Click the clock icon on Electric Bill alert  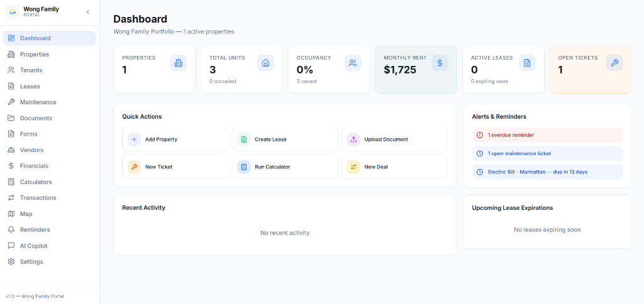tap(480, 172)
